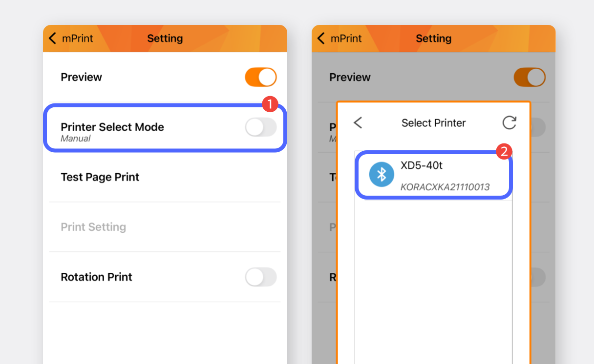The height and width of the screenshot is (364, 594).
Task: Tap the greyed-out Print Setting row
Action: point(93,227)
